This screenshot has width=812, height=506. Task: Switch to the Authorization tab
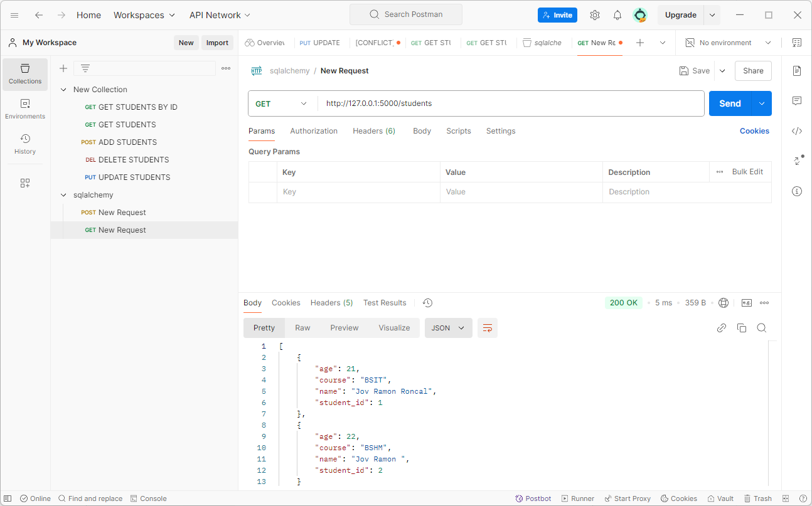(x=314, y=131)
